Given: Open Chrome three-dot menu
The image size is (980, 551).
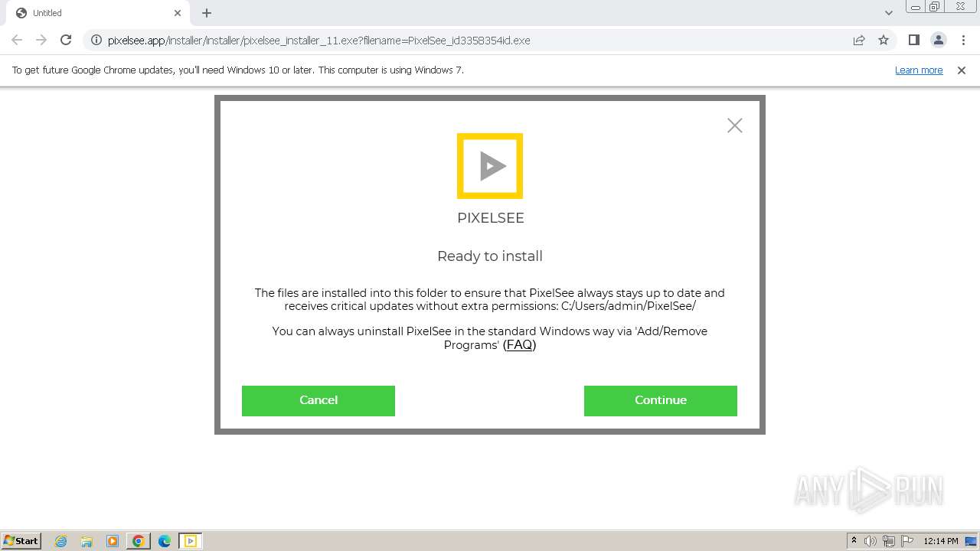Looking at the screenshot, I should (x=962, y=40).
